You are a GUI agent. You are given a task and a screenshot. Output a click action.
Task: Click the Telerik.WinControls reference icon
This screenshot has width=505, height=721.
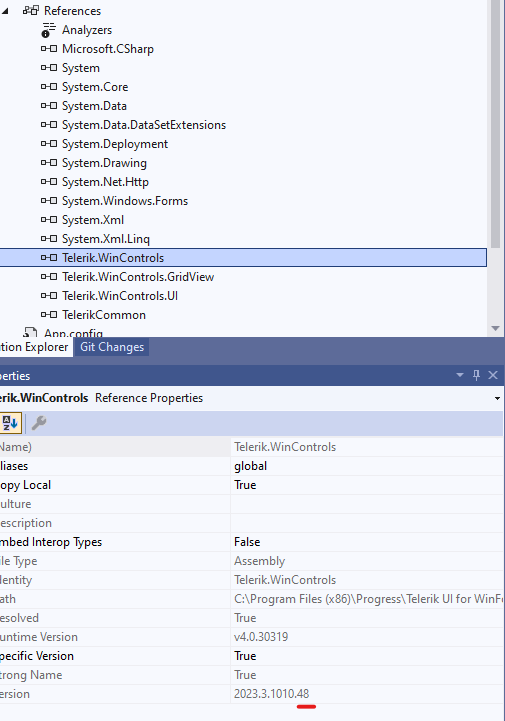[x=49, y=258]
